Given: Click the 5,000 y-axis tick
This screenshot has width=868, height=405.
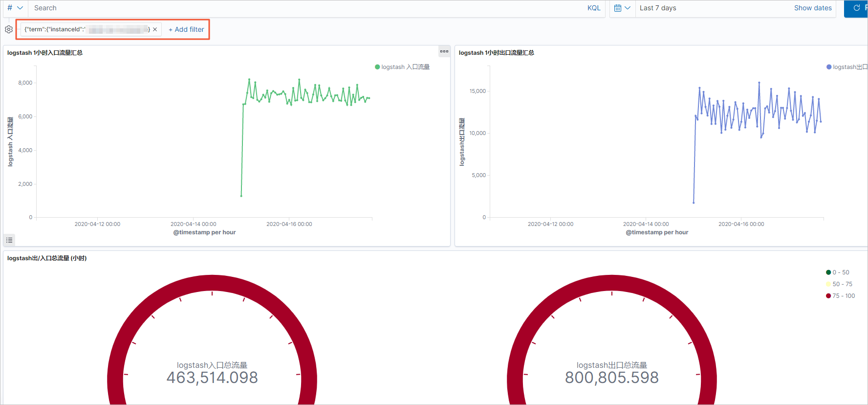Looking at the screenshot, I should [479, 175].
